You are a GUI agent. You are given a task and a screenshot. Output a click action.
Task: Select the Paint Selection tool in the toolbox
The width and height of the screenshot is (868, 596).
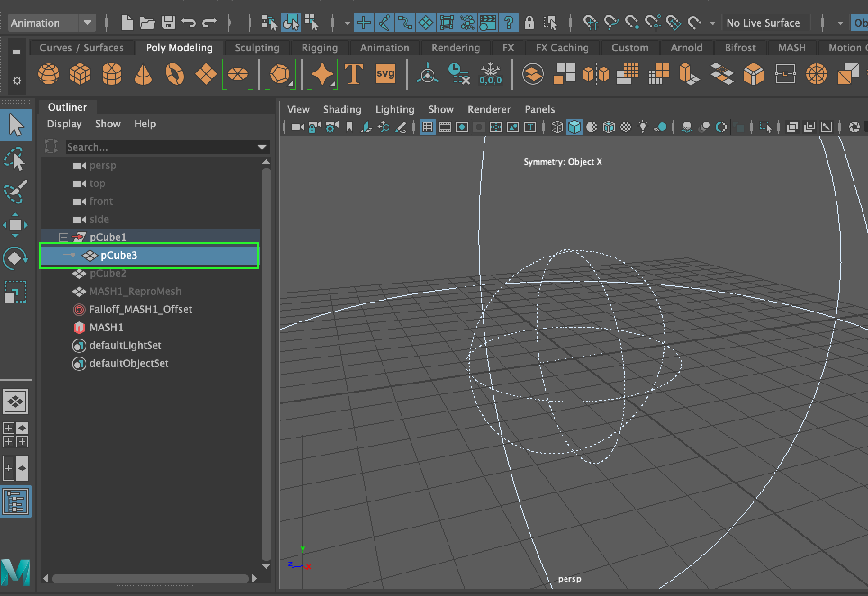(16, 192)
